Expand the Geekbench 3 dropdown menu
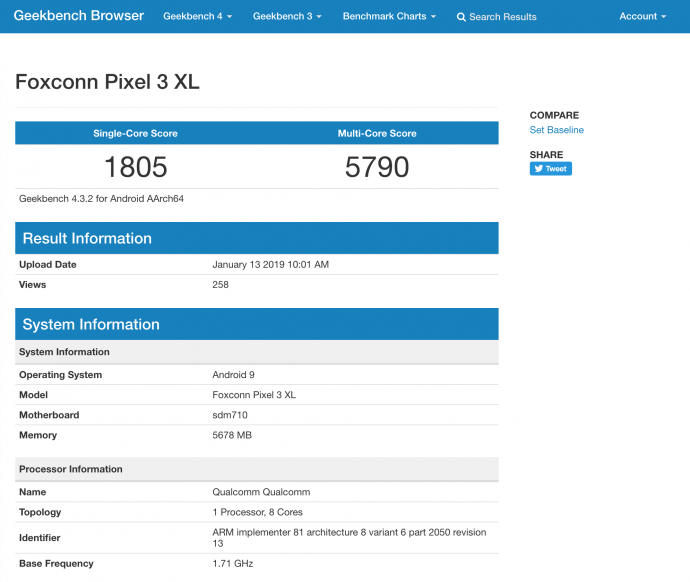 pos(287,16)
